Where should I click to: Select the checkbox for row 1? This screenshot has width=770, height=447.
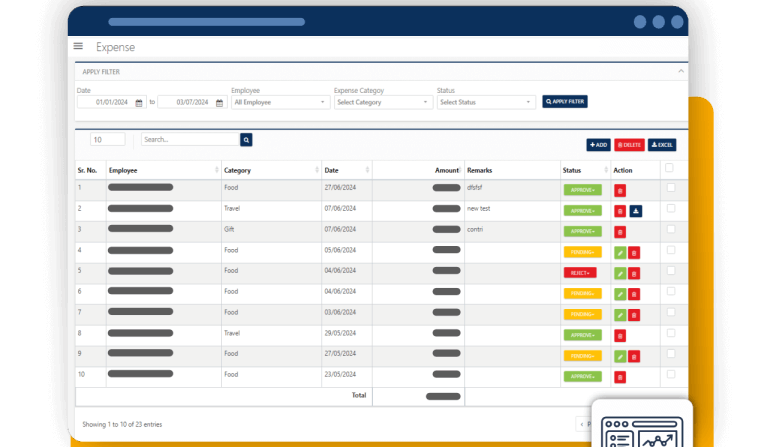[x=671, y=188]
